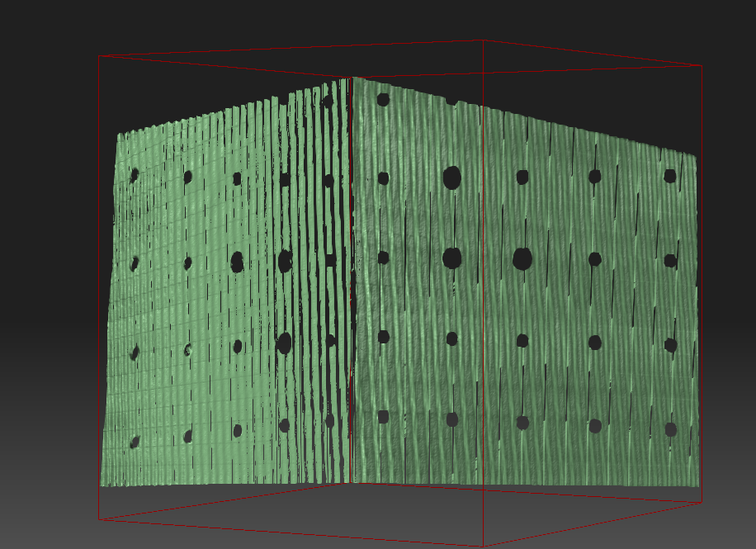The height and width of the screenshot is (549, 756).
Task: Click the top-left hole on the left face
Action: (x=134, y=174)
